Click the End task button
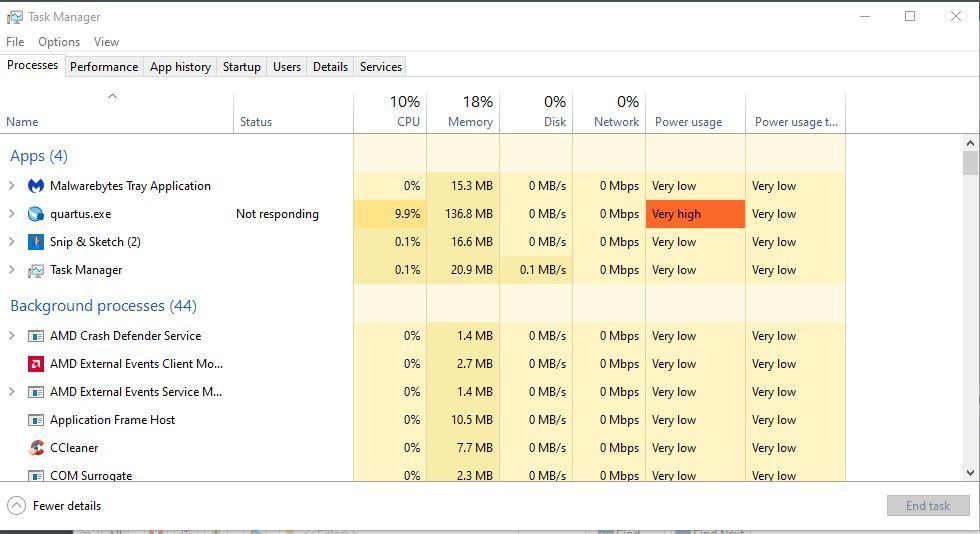980x534 pixels. coord(927,506)
